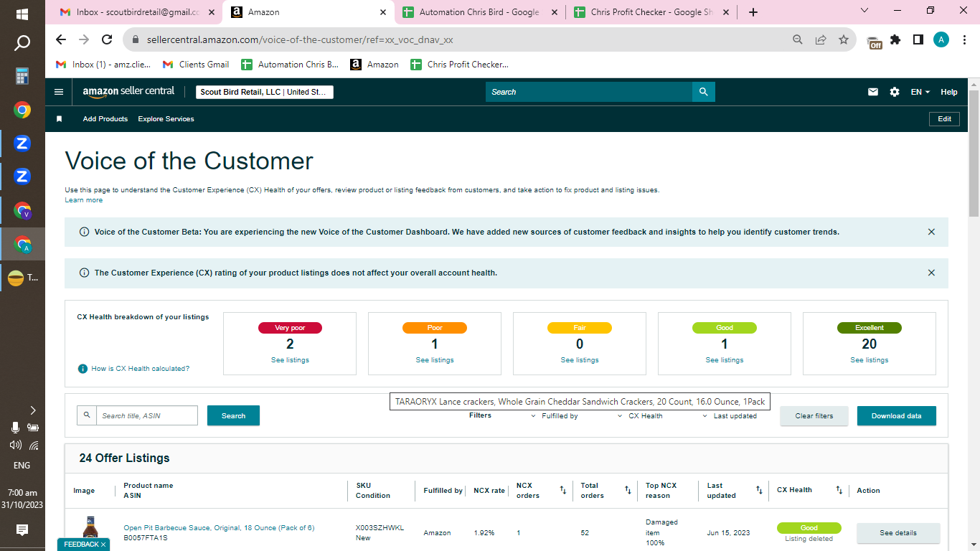This screenshot has height=551, width=980.
Task: Click Clear filters button
Action: click(x=814, y=416)
